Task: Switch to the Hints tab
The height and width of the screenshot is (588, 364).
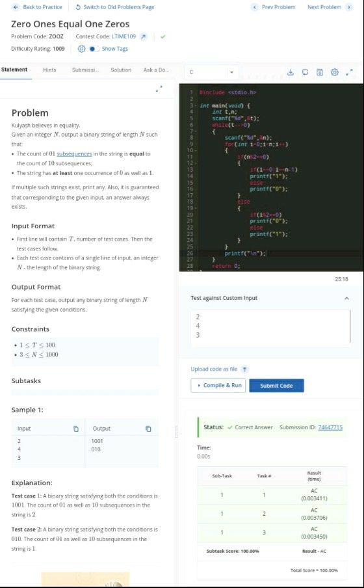Action: tap(49, 70)
